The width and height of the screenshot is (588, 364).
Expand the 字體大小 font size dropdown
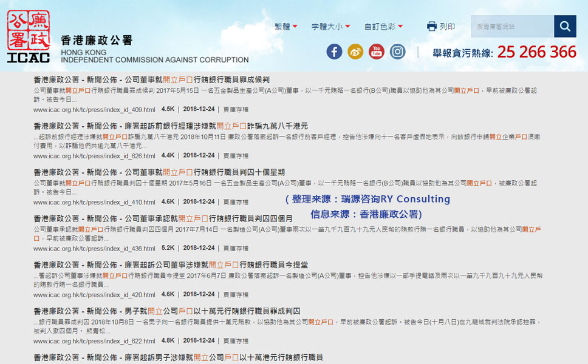[330, 27]
